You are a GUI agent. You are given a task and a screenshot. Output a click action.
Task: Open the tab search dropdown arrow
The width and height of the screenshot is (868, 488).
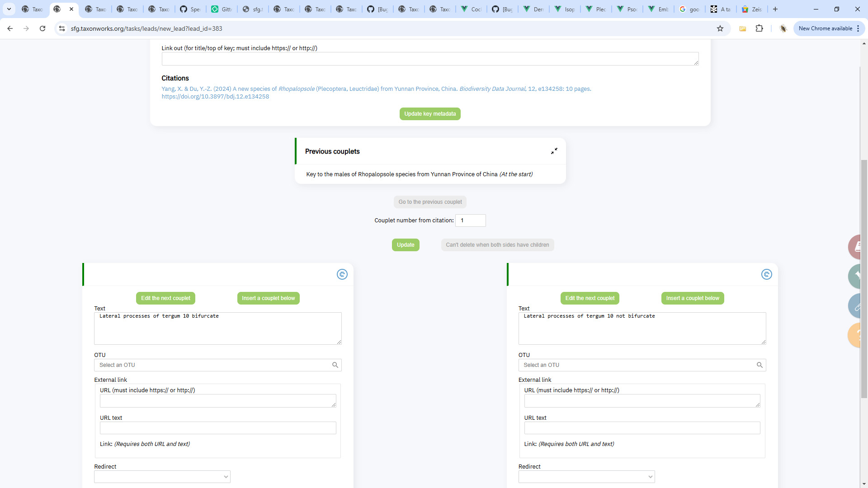(9, 9)
